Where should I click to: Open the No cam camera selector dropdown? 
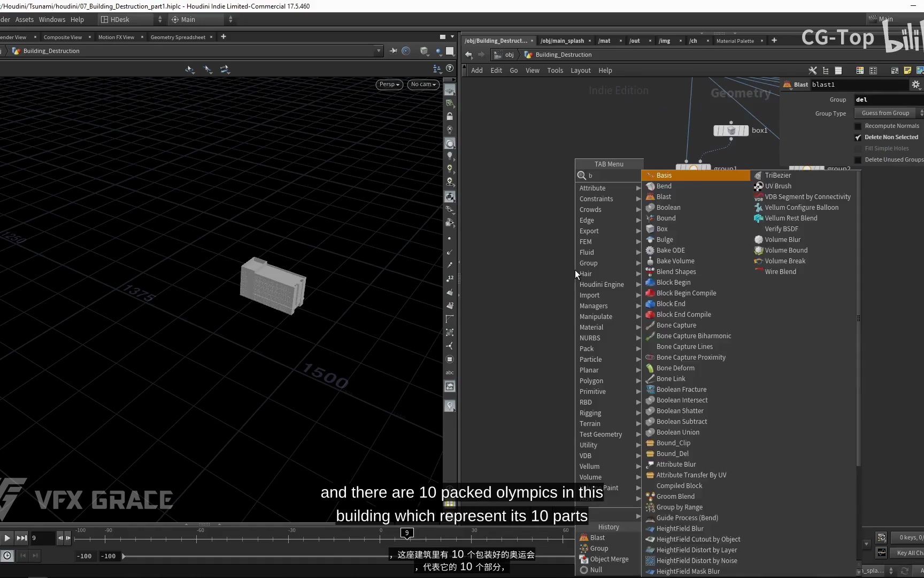coord(422,85)
